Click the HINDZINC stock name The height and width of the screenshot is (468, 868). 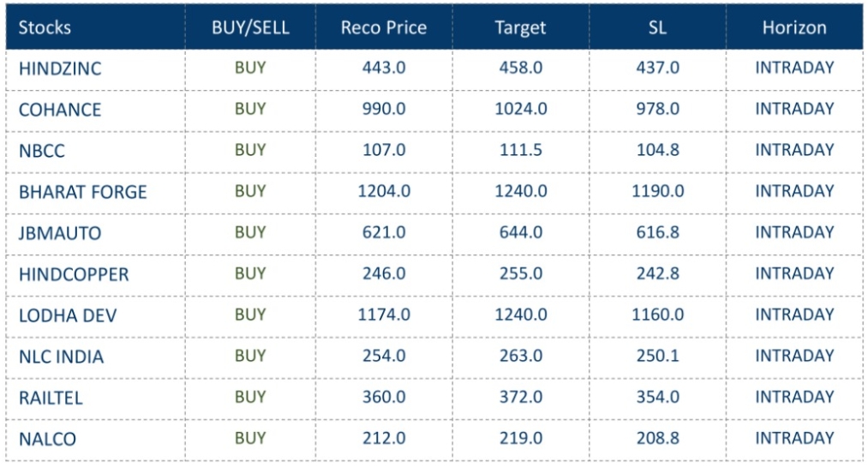pyautogui.click(x=60, y=69)
